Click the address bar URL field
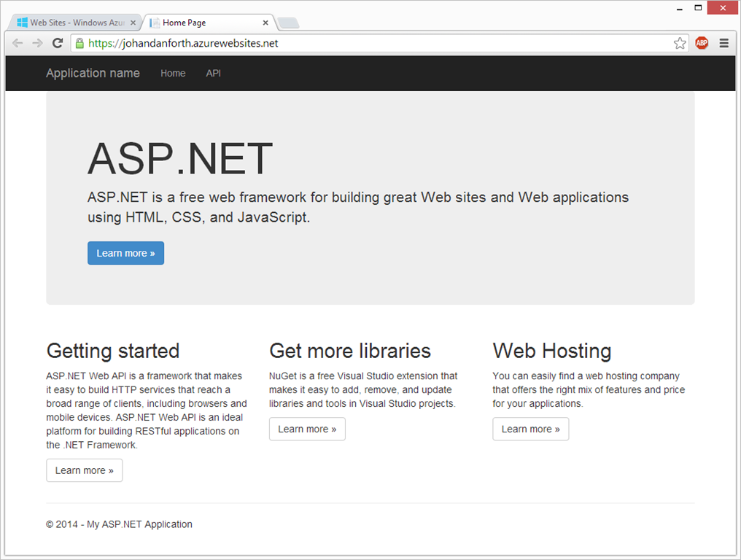741x560 pixels. coord(378,43)
